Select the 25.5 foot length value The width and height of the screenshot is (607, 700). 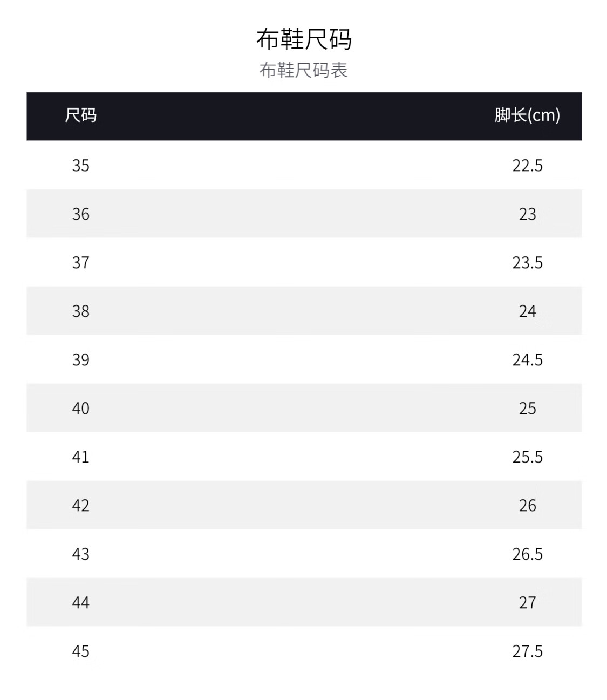click(528, 457)
